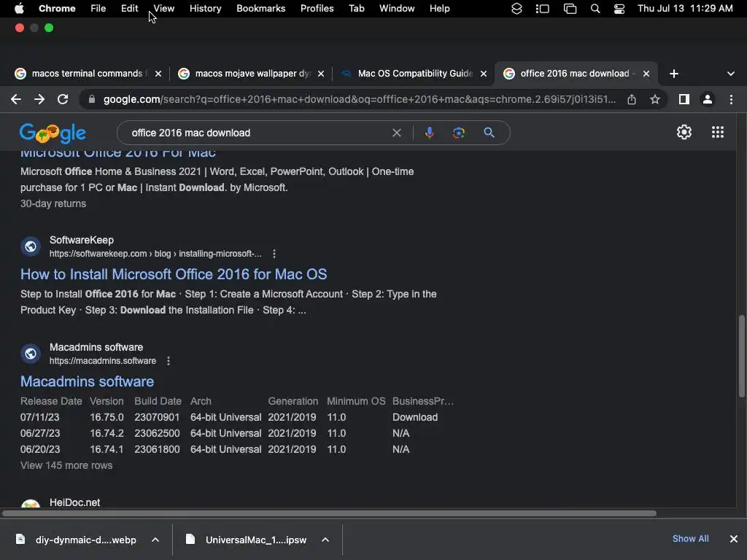
Task: Open the Window menu
Action: pos(397,9)
